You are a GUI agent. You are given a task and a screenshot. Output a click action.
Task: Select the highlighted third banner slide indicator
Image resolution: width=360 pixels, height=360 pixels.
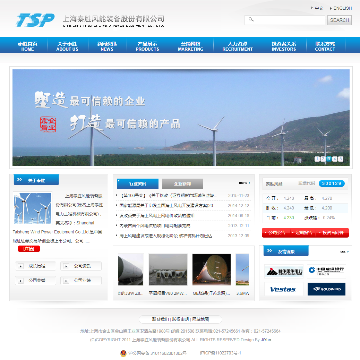(x=329, y=159)
